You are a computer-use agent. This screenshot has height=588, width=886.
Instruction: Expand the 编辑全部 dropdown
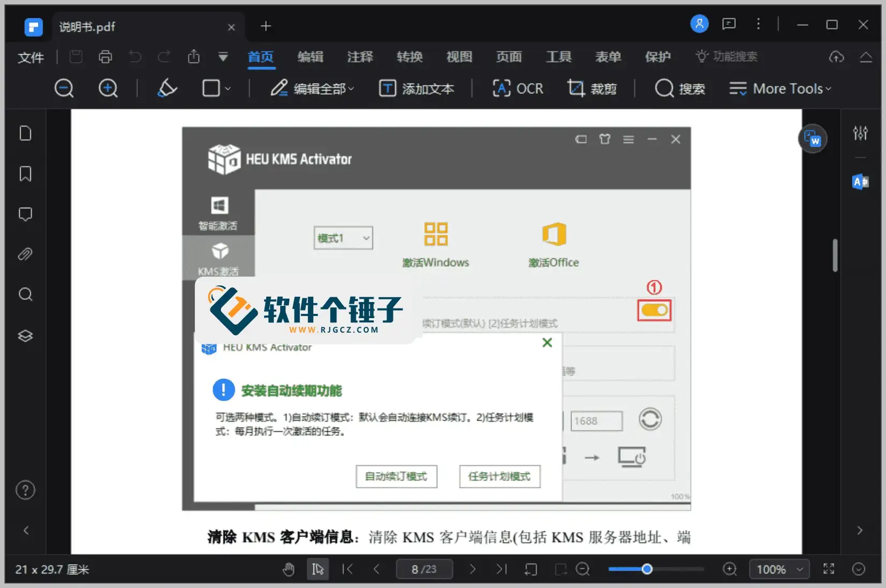click(x=351, y=89)
